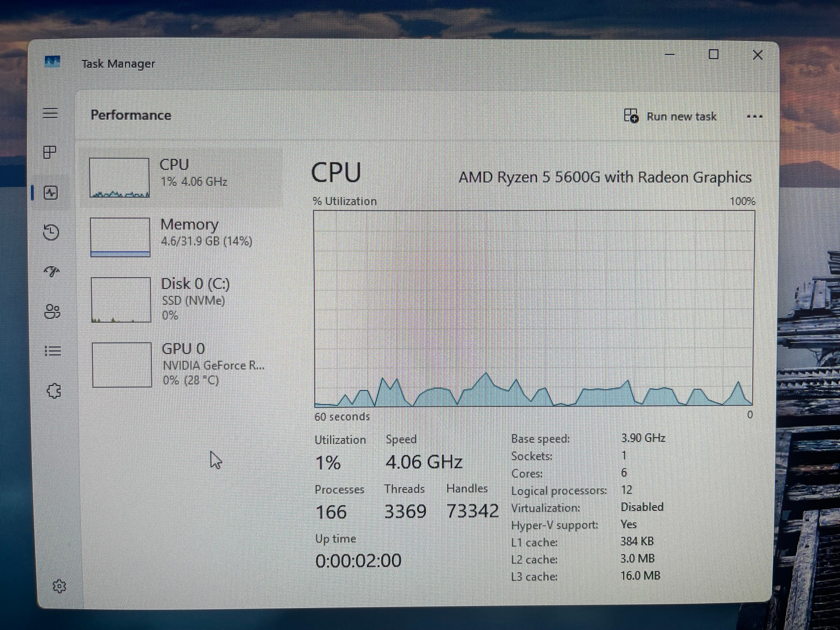This screenshot has height=630, width=840.
Task: Click the 73342 handles count
Action: (x=472, y=511)
